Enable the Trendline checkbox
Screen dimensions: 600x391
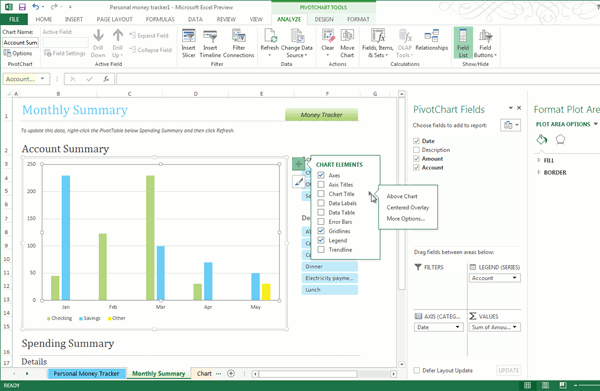(321, 249)
